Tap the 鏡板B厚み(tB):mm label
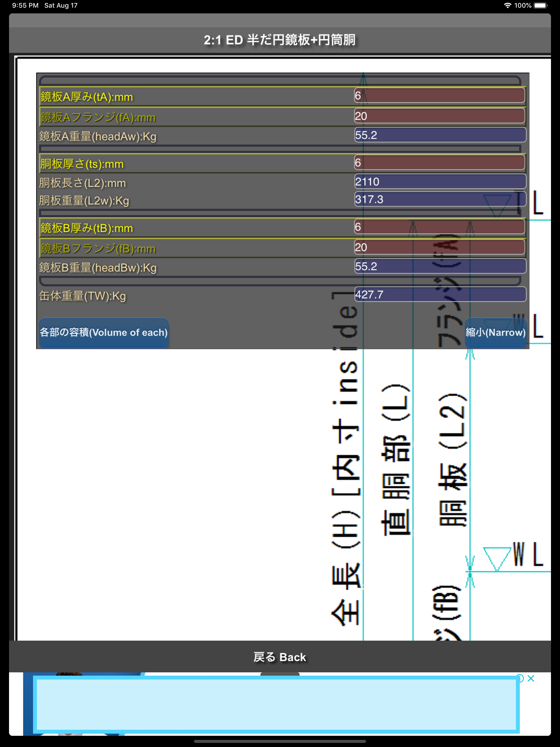Image resolution: width=560 pixels, height=747 pixels. click(86, 228)
